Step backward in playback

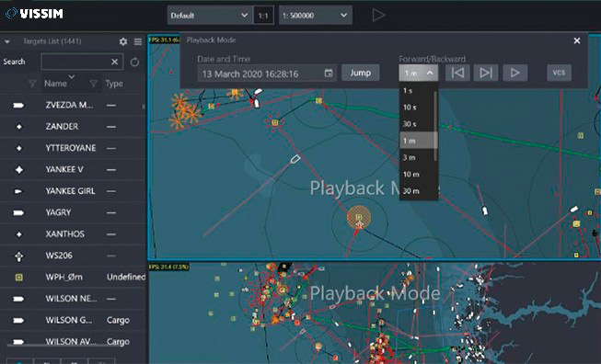pyautogui.click(x=457, y=73)
